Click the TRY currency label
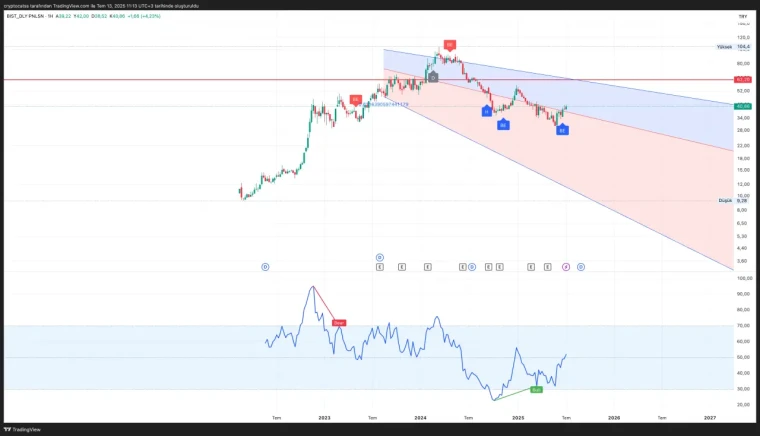This screenshot has width=760, height=436. [742, 16]
